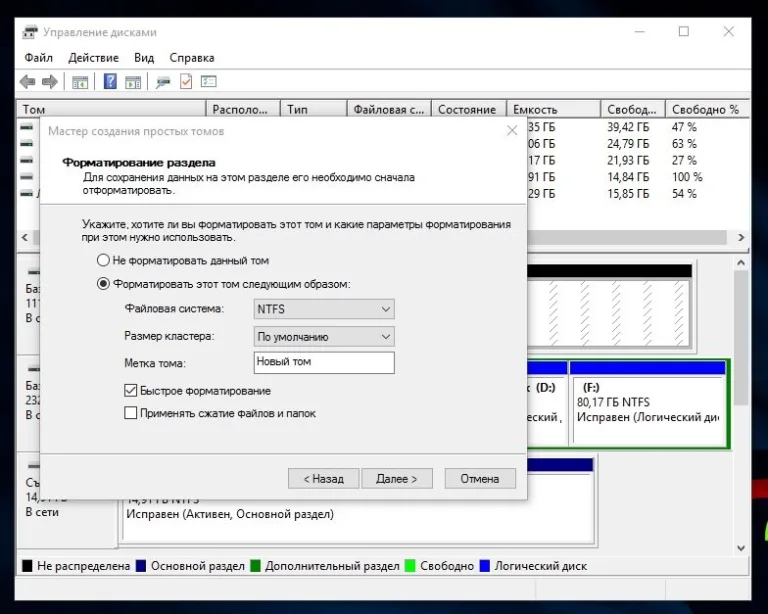Image resolution: width=768 pixels, height=614 pixels.
Task: Click the checkmark document toolbar icon
Action: click(x=186, y=81)
